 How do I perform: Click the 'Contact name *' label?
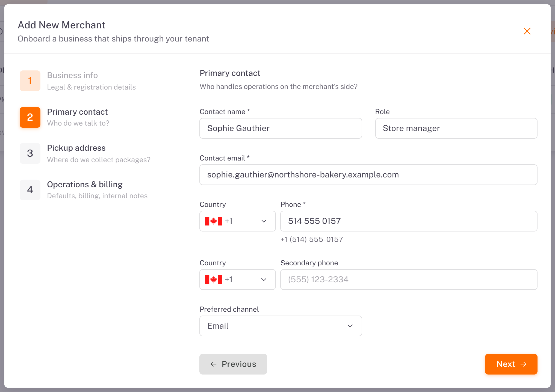click(x=225, y=112)
